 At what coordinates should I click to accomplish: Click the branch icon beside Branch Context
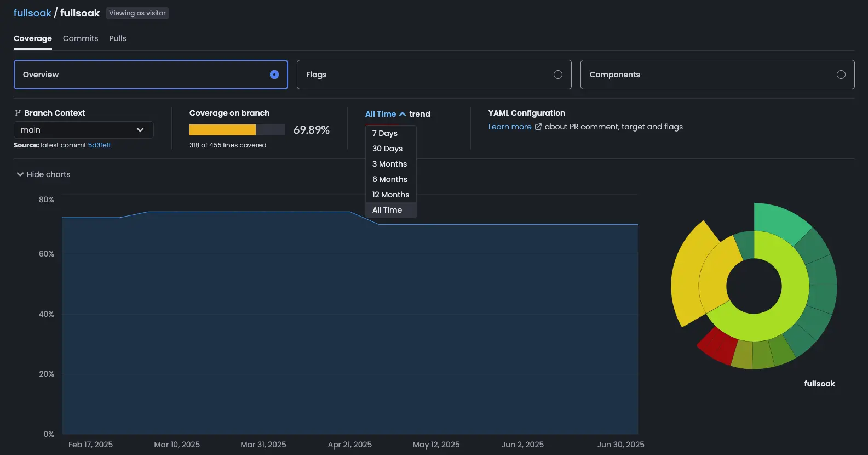coord(18,113)
